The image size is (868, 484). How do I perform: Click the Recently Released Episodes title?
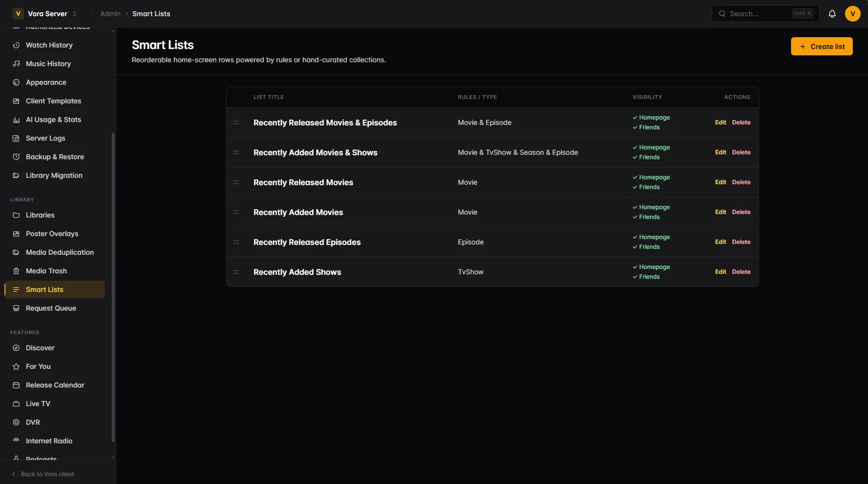(307, 242)
